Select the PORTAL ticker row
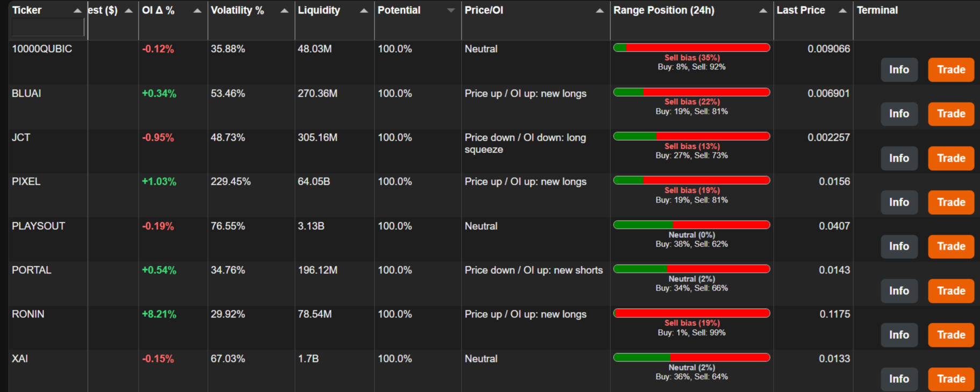 [493, 284]
